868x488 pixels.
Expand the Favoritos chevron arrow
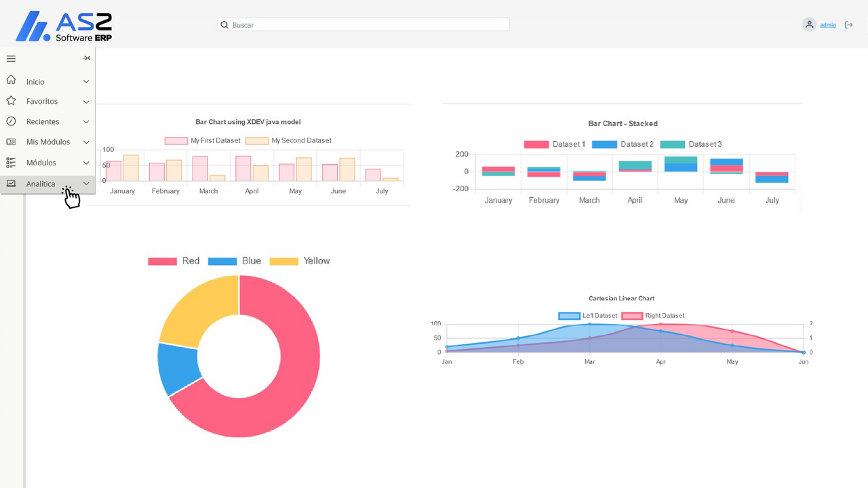pyautogui.click(x=86, y=102)
